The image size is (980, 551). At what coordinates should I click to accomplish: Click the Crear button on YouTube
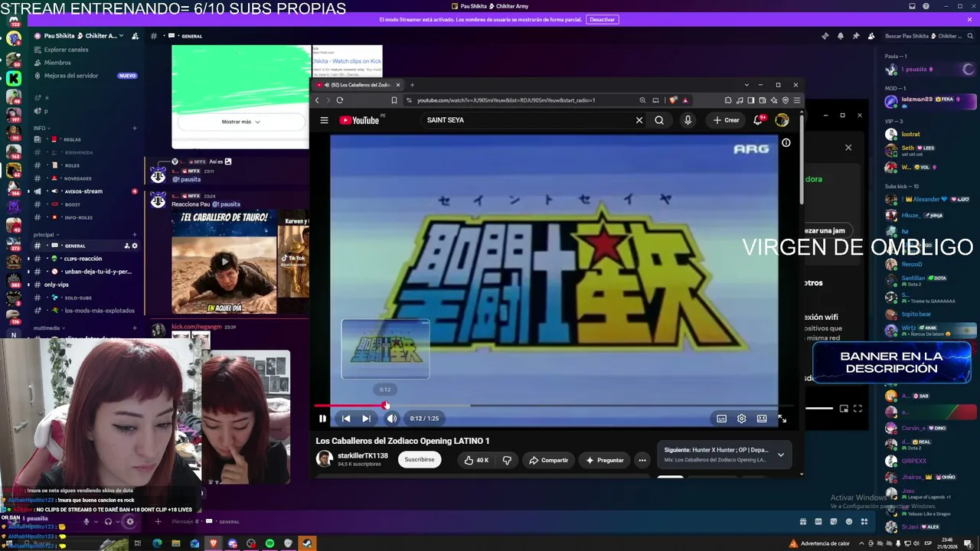click(x=726, y=120)
